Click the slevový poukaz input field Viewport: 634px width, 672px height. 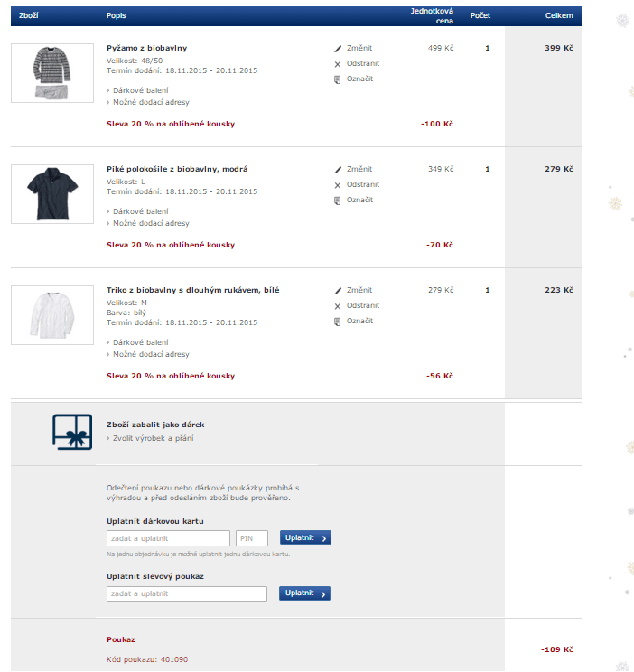pyautogui.click(x=187, y=593)
